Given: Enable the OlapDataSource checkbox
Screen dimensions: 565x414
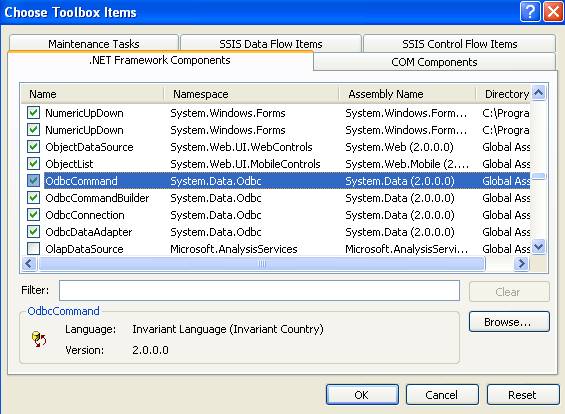Looking at the screenshot, I should [33, 249].
